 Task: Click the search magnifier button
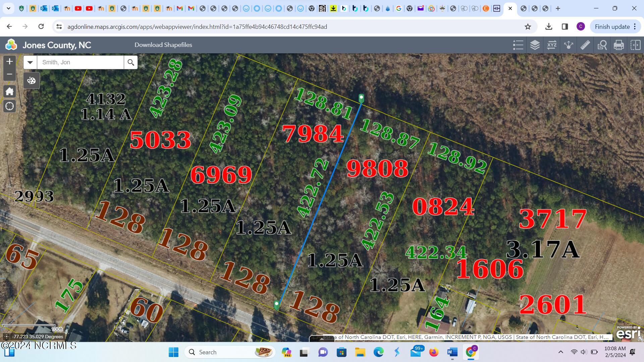pos(131,62)
